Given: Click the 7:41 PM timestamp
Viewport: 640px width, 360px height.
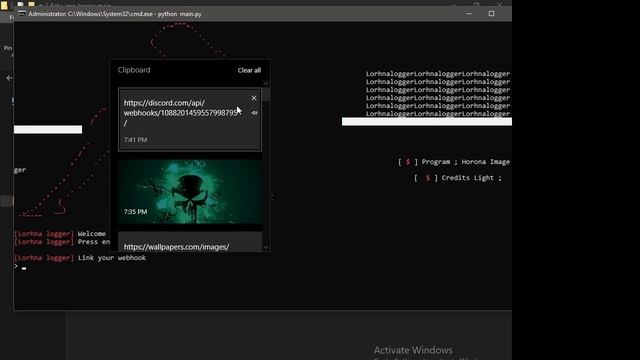Looking at the screenshot, I should pyautogui.click(x=135, y=140).
